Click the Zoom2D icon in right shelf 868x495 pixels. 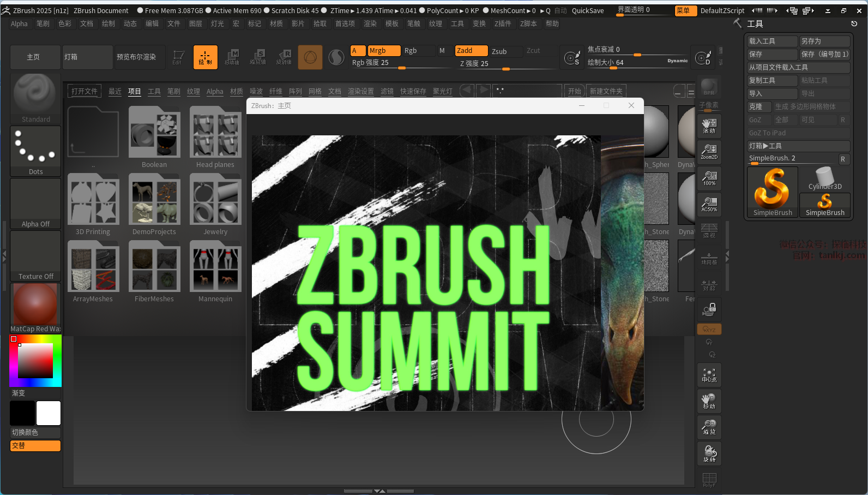tap(709, 152)
